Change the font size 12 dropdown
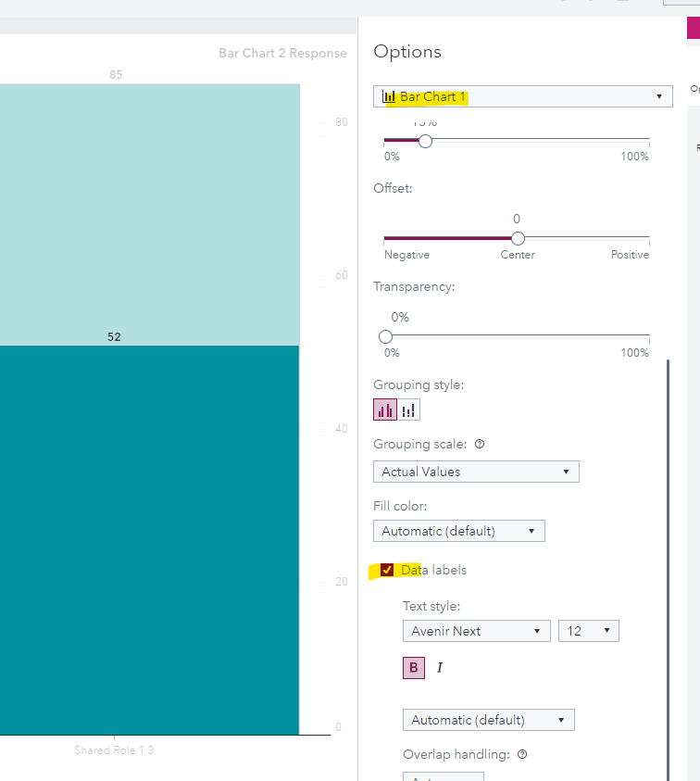This screenshot has height=781, width=700. coord(588,631)
